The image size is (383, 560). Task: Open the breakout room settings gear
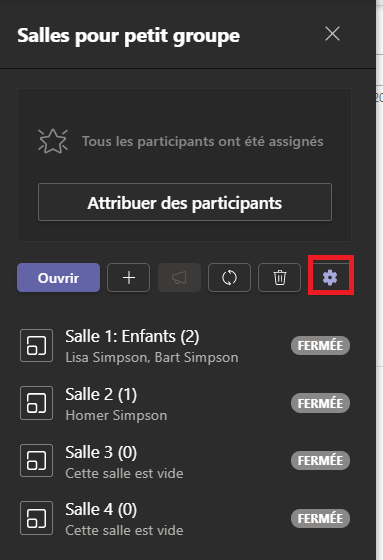click(330, 278)
